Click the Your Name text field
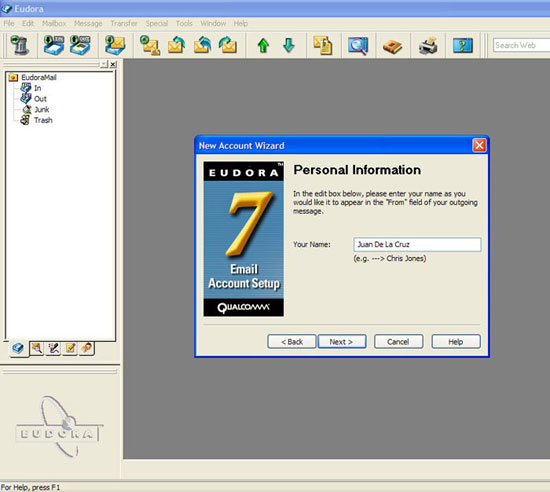 417,244
